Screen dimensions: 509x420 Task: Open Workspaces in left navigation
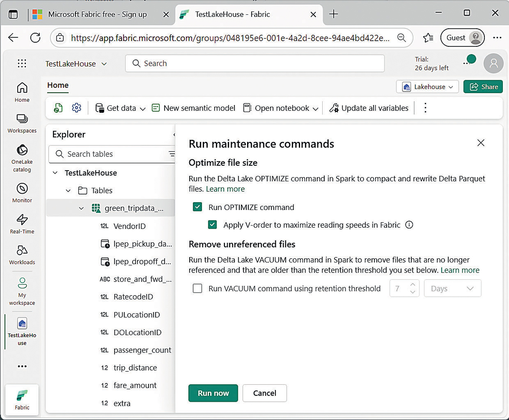[x=22, y=124]
